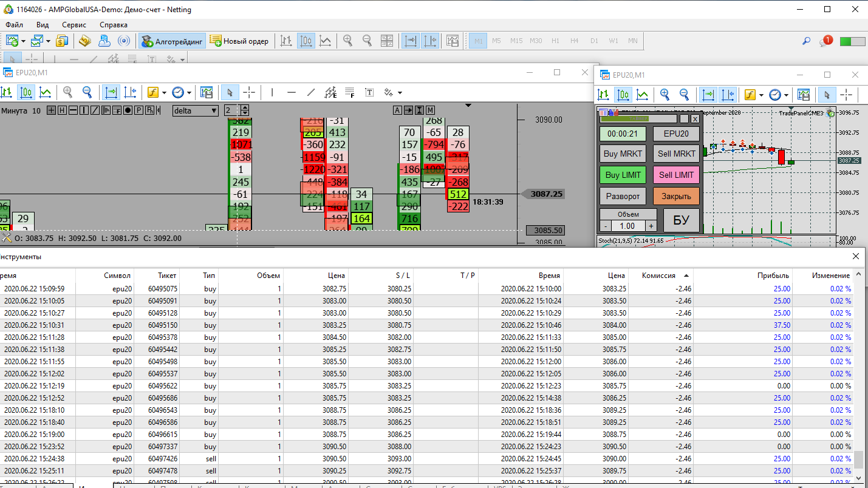868x488 pixels.
Task: Open the delta mode dropdown
Action: tap(196, 110)
